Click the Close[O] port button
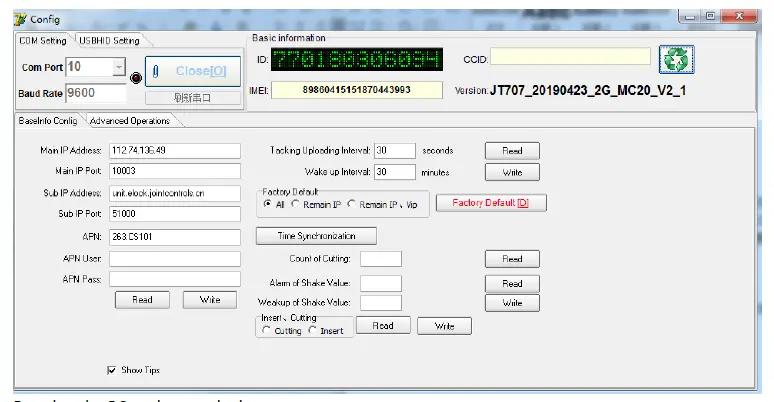 point(193,71)
